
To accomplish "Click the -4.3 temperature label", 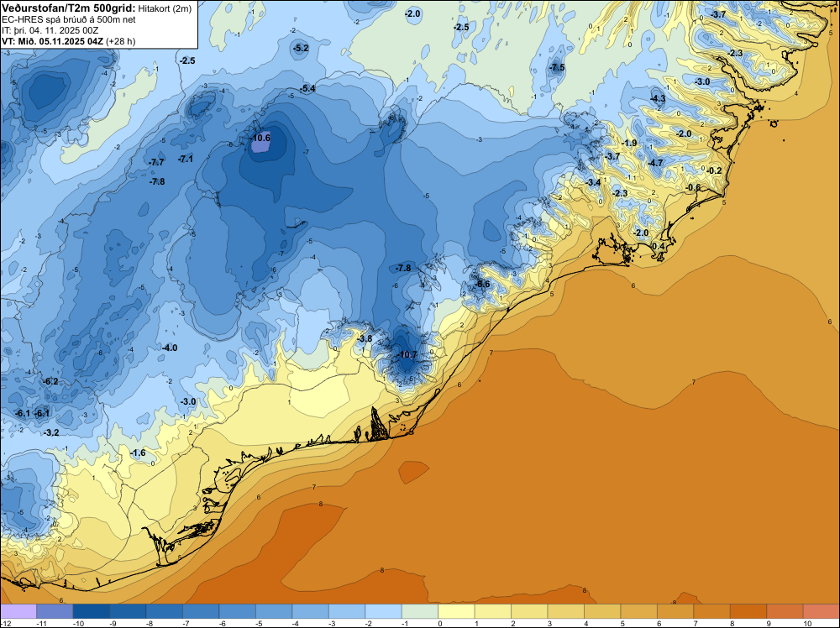I will [x=658, y=98].
